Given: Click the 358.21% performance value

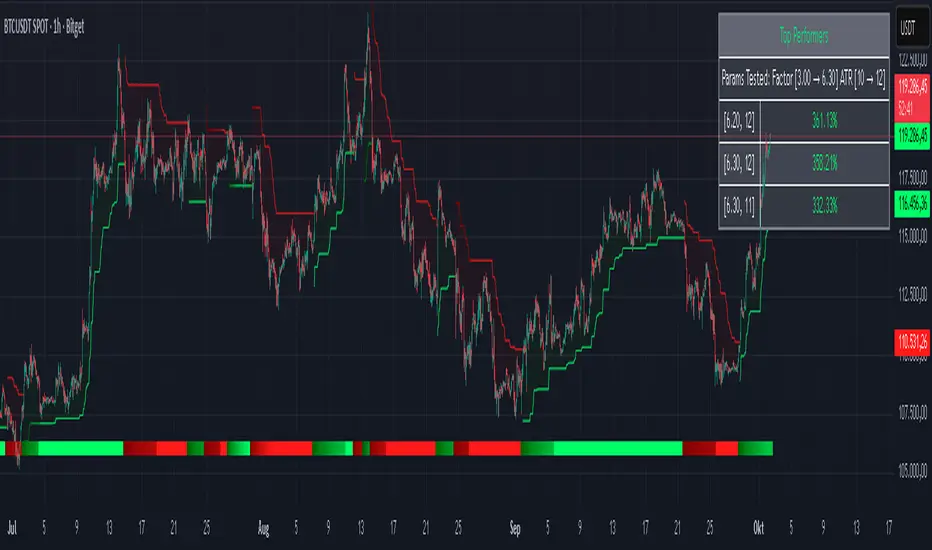Looking at the screenshot, I should click(824, 164).
